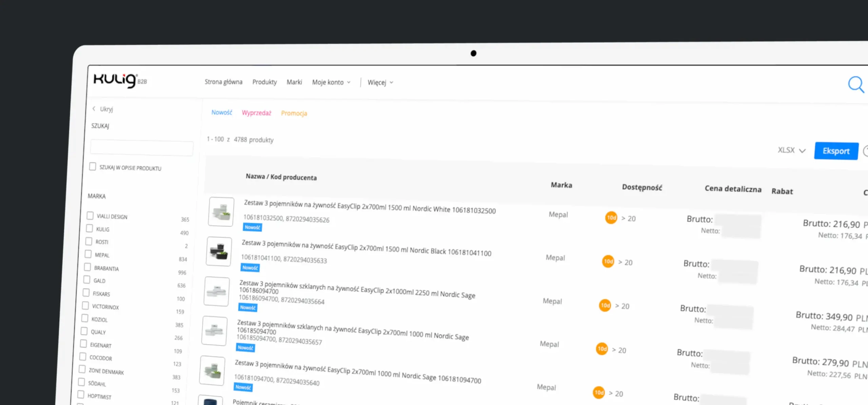The width and height of the screenshot is (868, 405).
Task: Check the Södahl brand filter
Action: point(81,382)
